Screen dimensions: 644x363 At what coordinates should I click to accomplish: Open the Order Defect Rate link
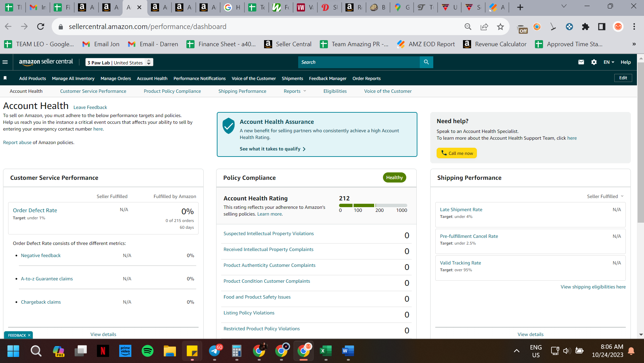click(35, 210)
